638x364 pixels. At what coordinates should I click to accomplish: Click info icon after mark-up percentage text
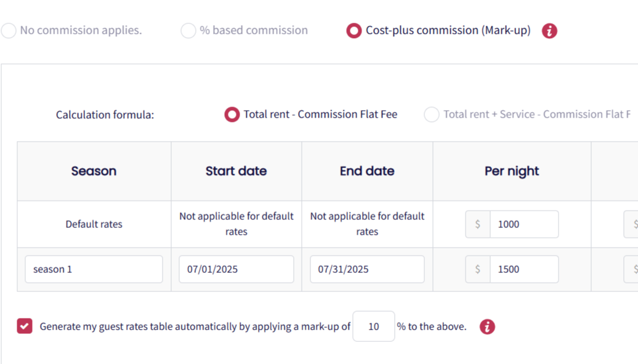click(487, 326)
